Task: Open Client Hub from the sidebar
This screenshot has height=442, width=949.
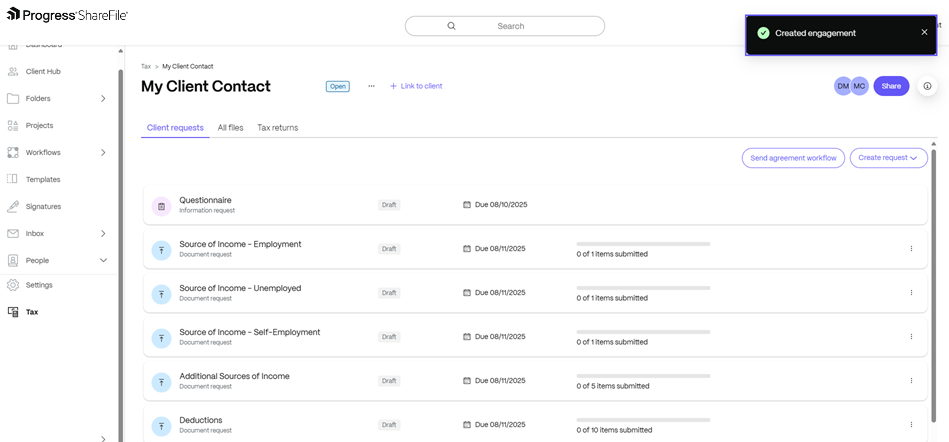Action: pyautogui.click(x=43, y=71)
